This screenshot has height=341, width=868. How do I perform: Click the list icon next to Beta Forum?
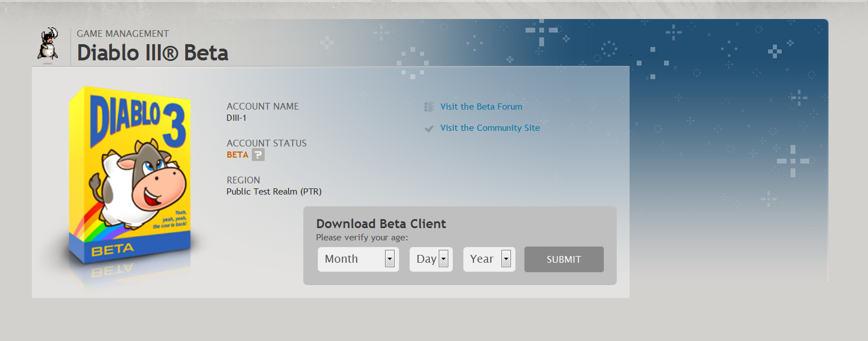(x=429, y=107)
